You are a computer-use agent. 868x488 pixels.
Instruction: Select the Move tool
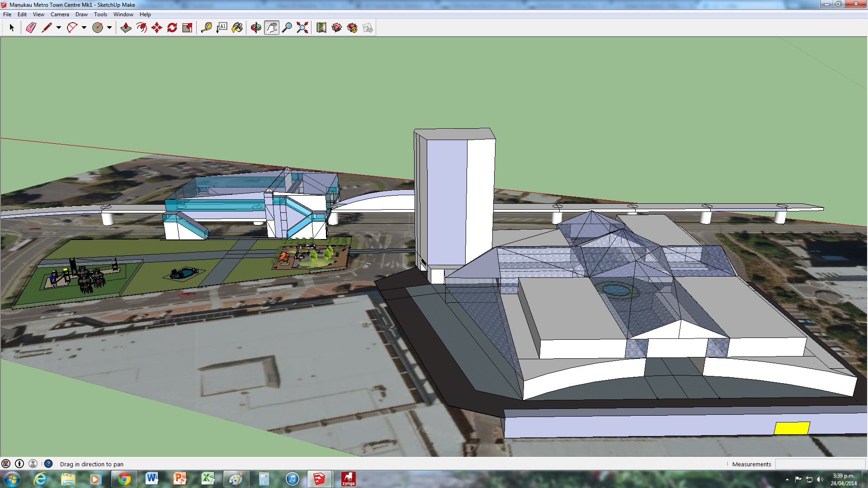[156, 28]
